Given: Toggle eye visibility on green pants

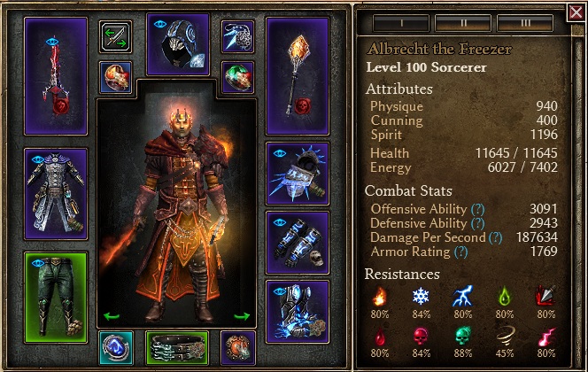Looking at the screenshot, I should click(38, 263).
